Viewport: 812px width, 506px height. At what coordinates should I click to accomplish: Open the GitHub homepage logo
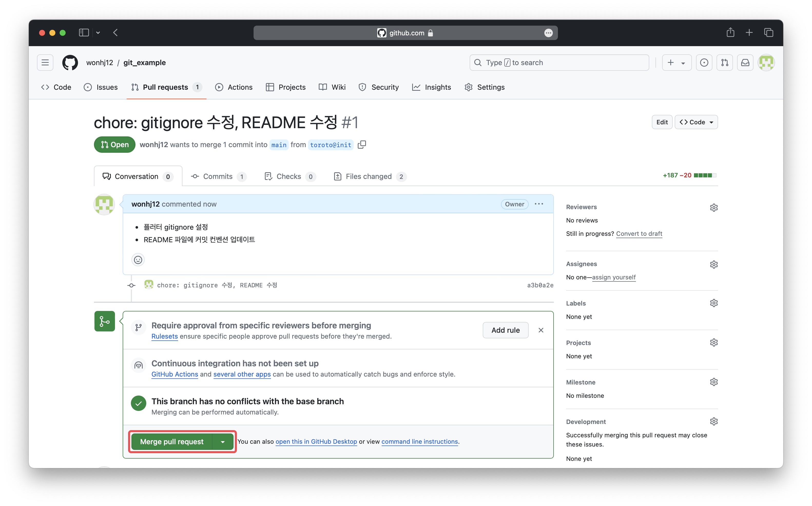[x=70, y=63]
